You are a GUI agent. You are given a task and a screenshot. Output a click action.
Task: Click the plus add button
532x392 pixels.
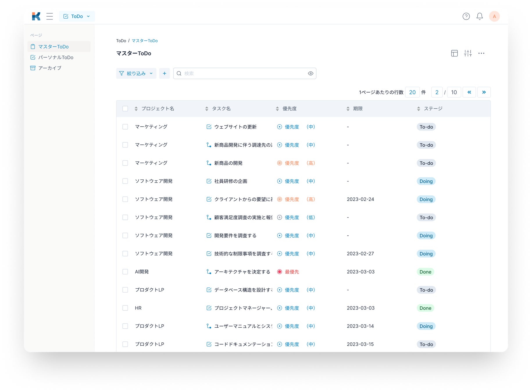click(x=165, y=73)
